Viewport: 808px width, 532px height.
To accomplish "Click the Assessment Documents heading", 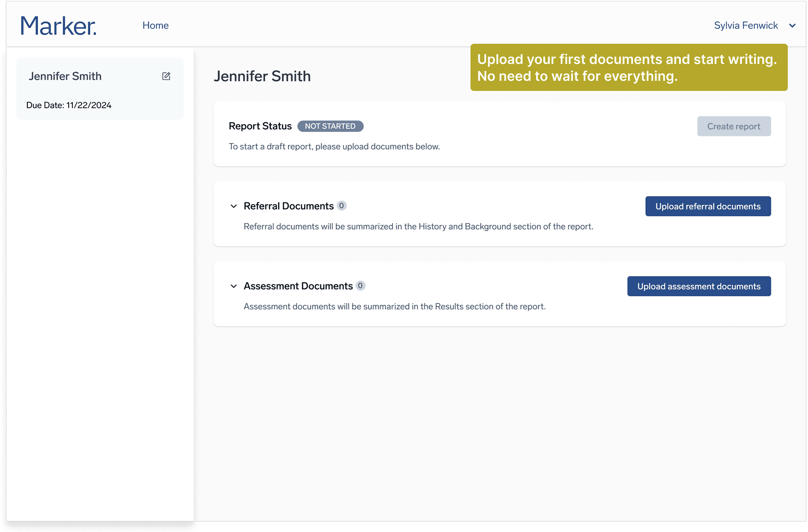I will (298, 286).
